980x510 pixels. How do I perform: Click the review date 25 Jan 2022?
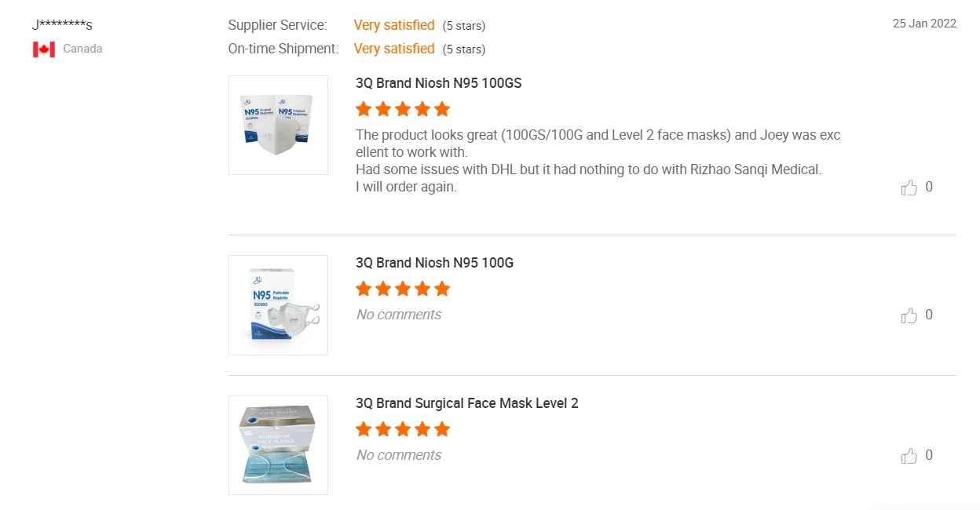(x=924, y=24)
